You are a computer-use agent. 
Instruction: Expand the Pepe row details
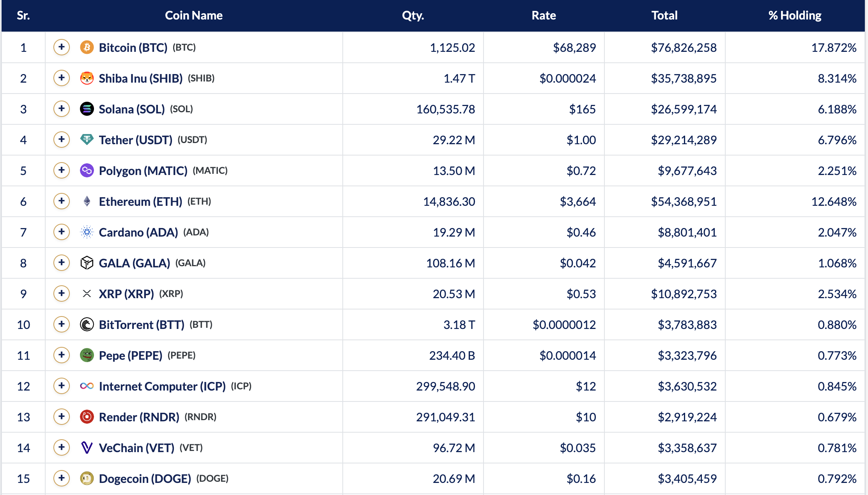[62, 355]
